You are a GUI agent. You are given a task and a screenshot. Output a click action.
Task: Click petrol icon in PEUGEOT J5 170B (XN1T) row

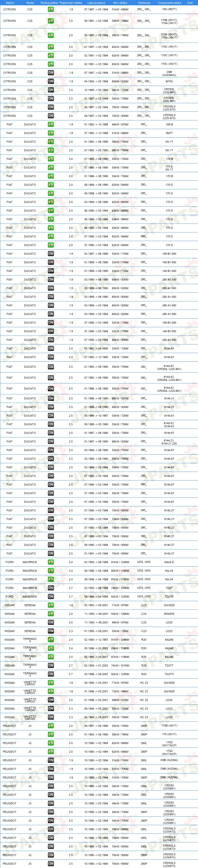click(x=50, y=726)
